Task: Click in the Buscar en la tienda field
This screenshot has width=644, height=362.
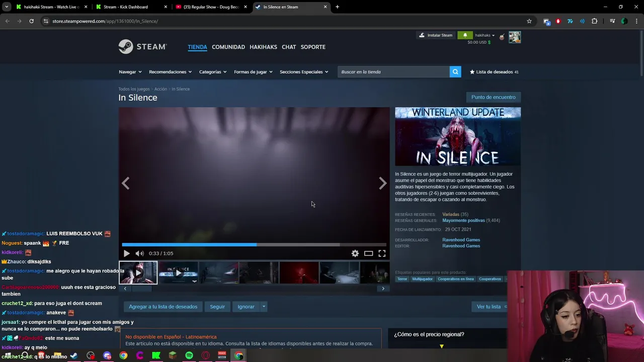Action: 393,72
